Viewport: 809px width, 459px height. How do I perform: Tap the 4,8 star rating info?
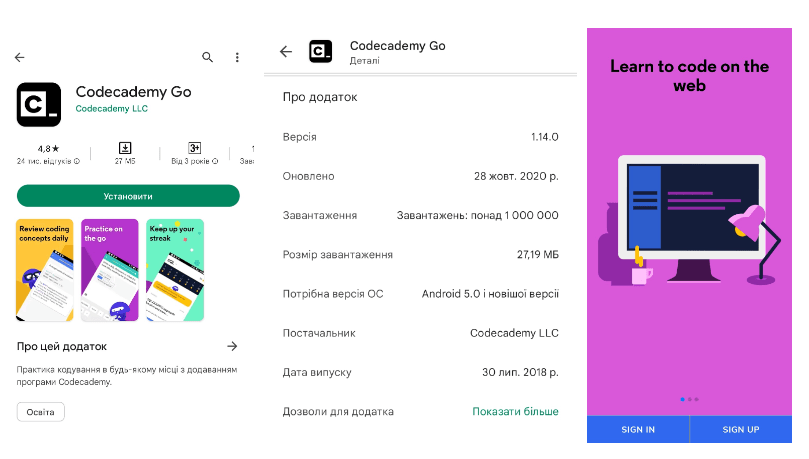tap(48, 154)
